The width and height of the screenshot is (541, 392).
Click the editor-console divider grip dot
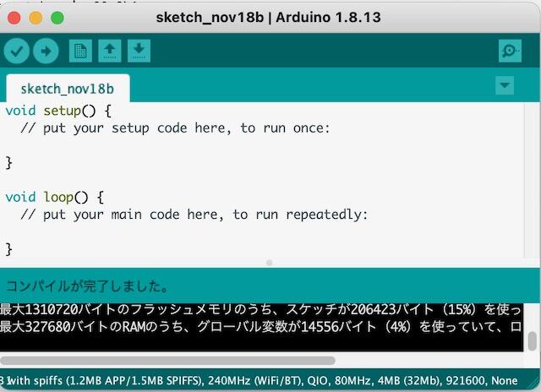pyautogui.click(x=269, y=263)
